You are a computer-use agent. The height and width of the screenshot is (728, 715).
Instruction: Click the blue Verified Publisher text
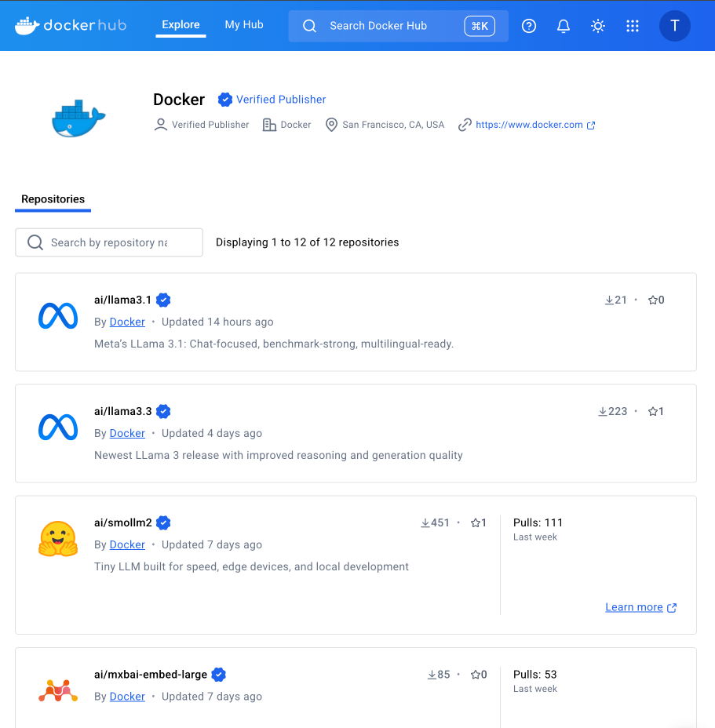click(x=281, y=100)
